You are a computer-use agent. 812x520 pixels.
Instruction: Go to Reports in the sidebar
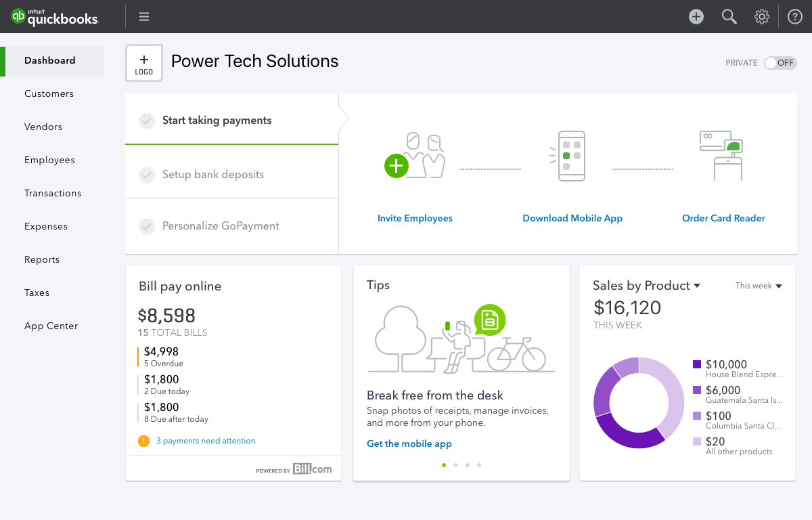(x=42, y=260)
